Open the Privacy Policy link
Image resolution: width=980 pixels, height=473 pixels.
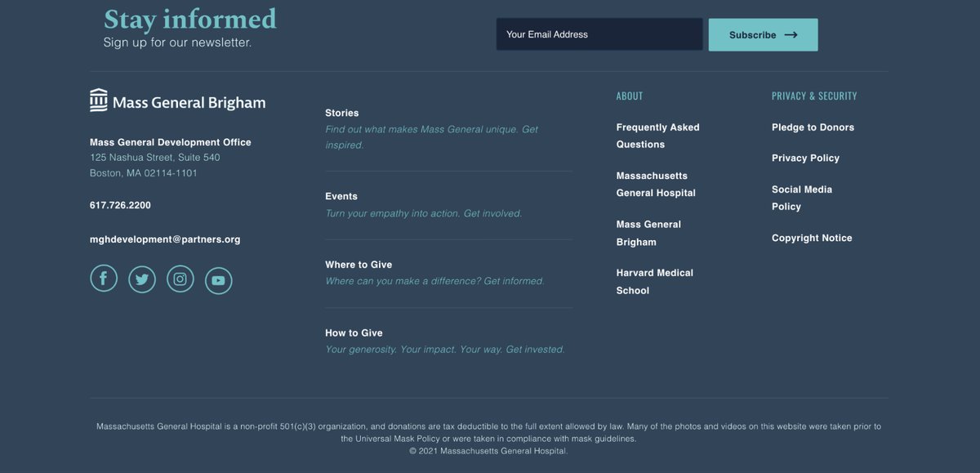(805, 158)
